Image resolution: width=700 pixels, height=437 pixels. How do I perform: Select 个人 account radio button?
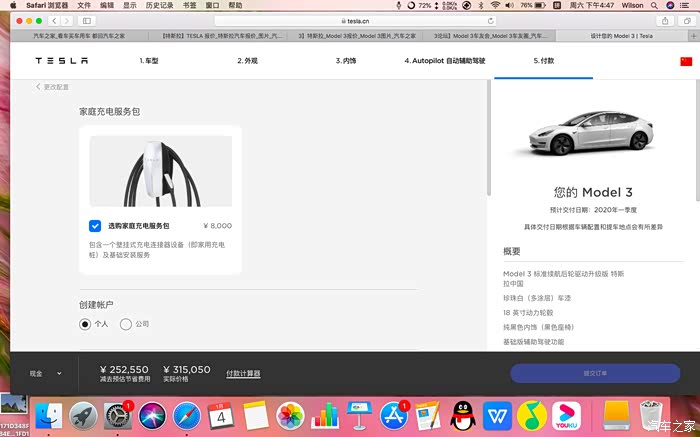(x=85, y=324)
